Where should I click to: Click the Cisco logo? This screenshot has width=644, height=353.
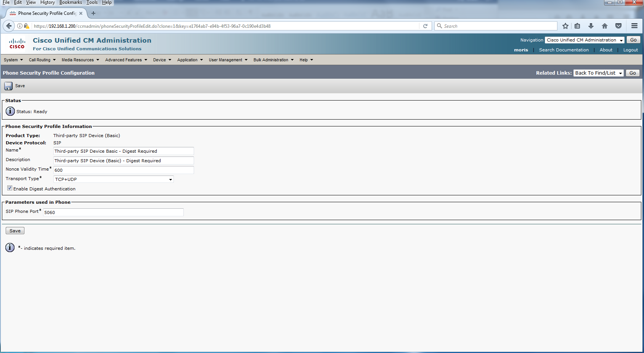(17, 44)
